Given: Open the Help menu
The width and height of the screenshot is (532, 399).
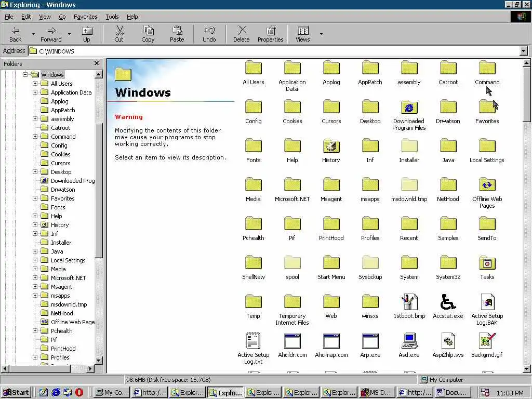Looking at the screenshot, I should coord(132,17).
